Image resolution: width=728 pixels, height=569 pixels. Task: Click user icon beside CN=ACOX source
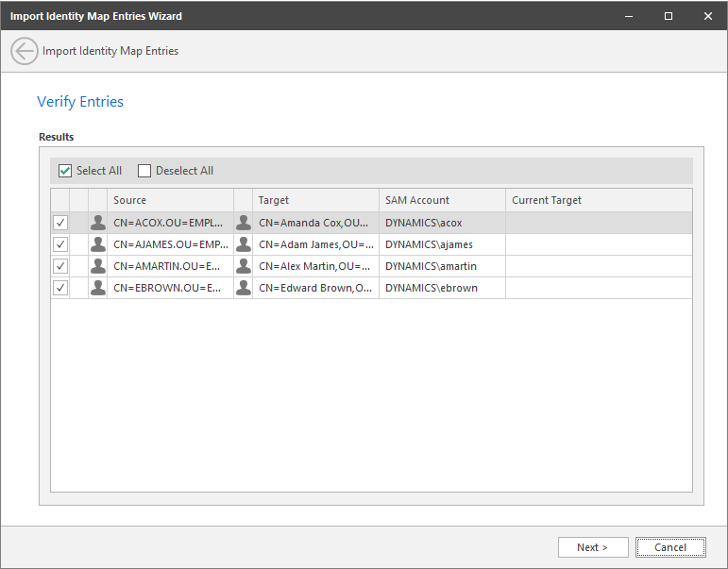[x=98, y=223]
